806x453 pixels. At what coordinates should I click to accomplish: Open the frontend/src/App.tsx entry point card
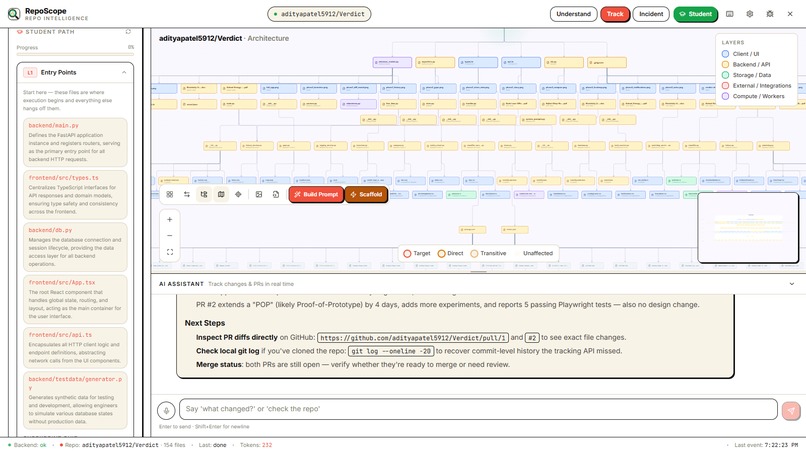pos(75,300)
